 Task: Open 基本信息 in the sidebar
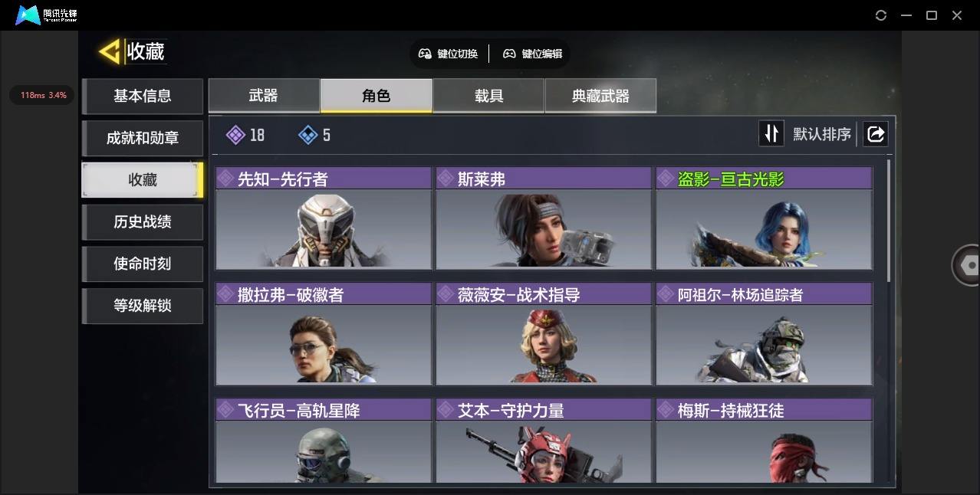click(x=143, y=96)
